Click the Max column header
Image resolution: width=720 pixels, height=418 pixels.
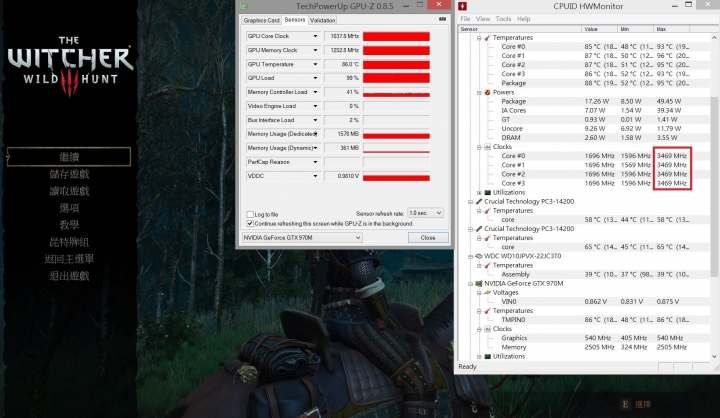click(x=671, y=29)
